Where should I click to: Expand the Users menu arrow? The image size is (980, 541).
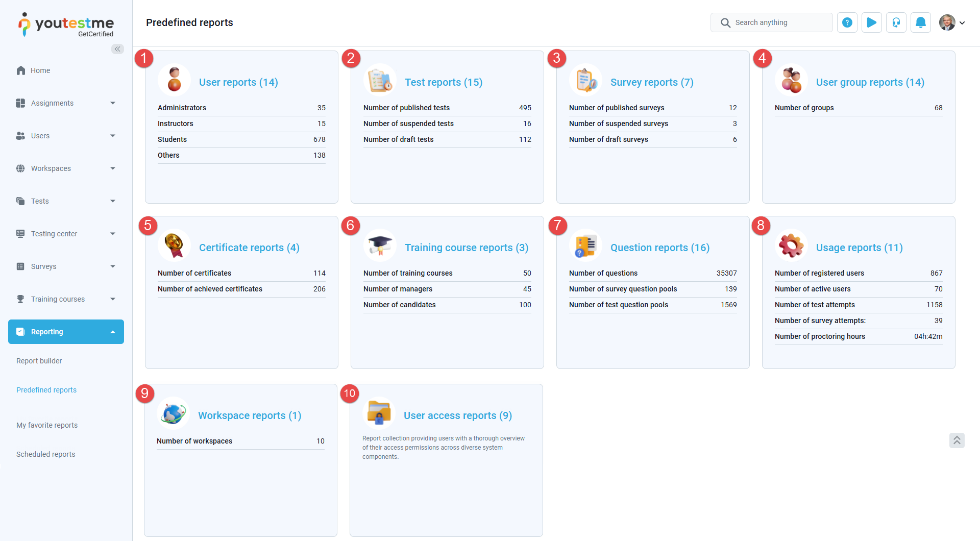113,136
